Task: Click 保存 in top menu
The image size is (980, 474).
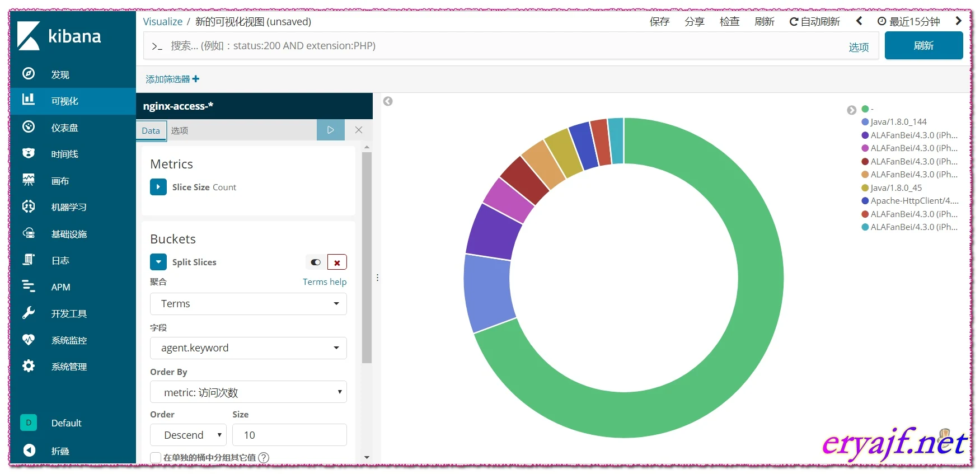Action: click(659, 21)
